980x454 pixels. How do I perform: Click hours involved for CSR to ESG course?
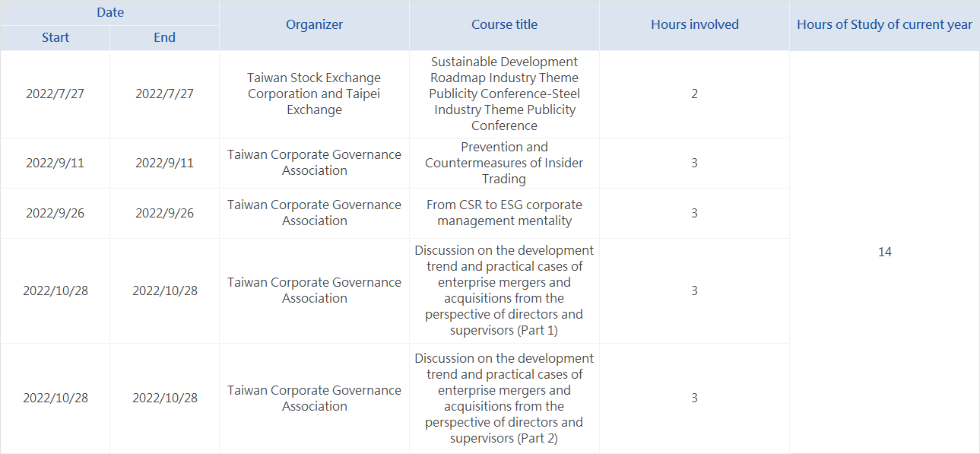(x=694, y=213)
